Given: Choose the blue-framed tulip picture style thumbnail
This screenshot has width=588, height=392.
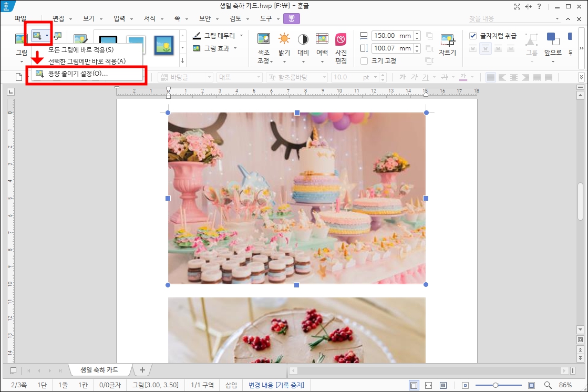Looking at the screenshot, I should pos(164,45).
